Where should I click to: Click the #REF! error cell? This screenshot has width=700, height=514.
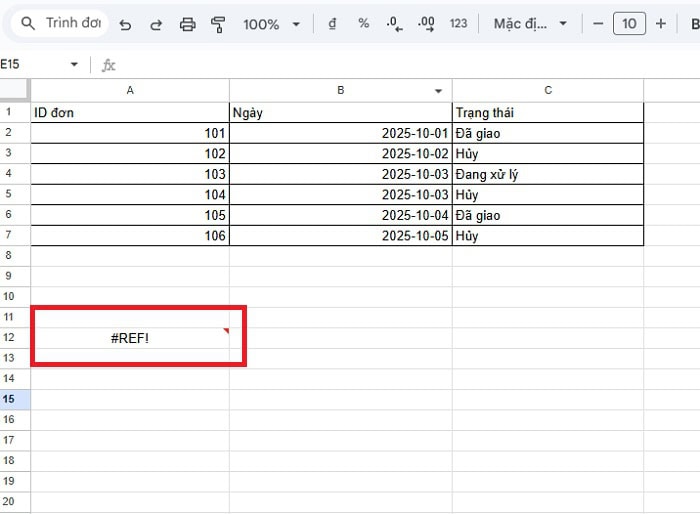130,338
